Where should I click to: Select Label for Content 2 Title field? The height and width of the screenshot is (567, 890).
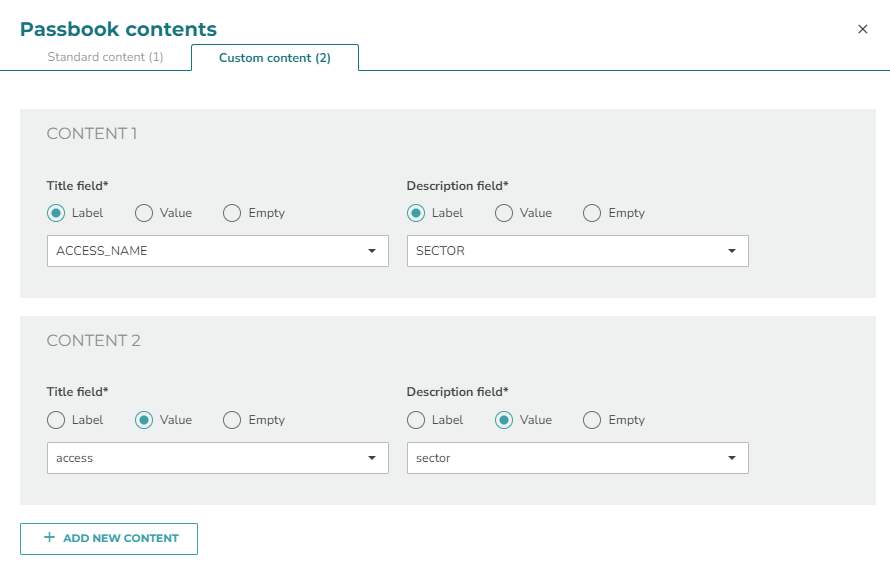[56, 420]
